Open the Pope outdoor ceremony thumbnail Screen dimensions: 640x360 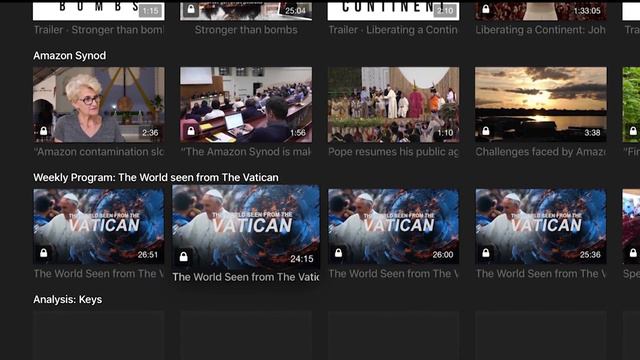393,104
